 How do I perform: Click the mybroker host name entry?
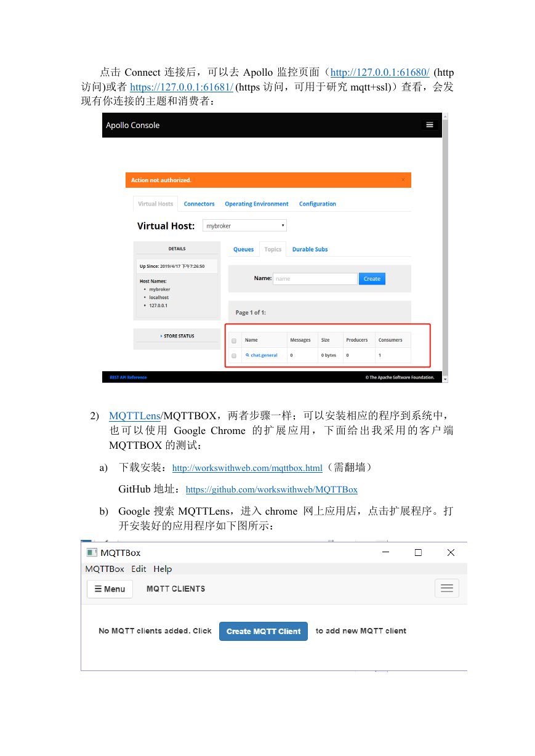(159, 289)
